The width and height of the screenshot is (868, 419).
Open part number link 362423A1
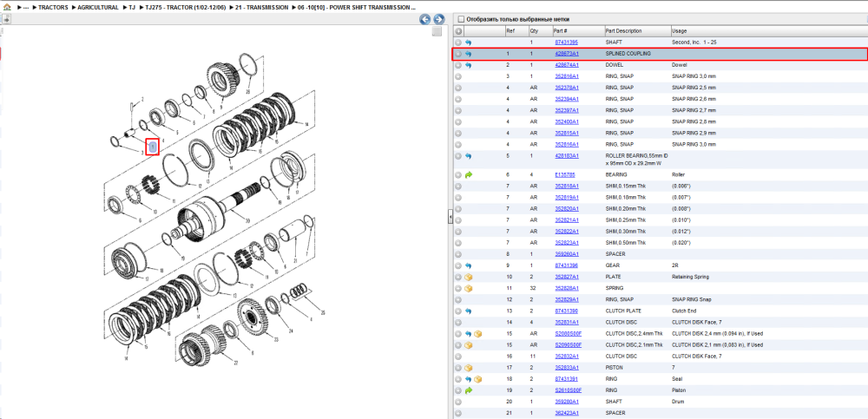(x=566, y=413)
